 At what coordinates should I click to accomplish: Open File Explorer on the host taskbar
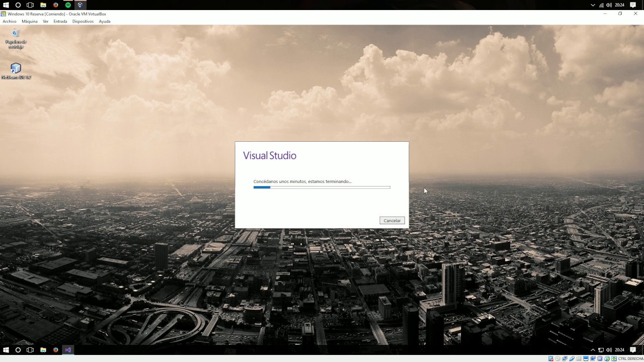[43, 5]
